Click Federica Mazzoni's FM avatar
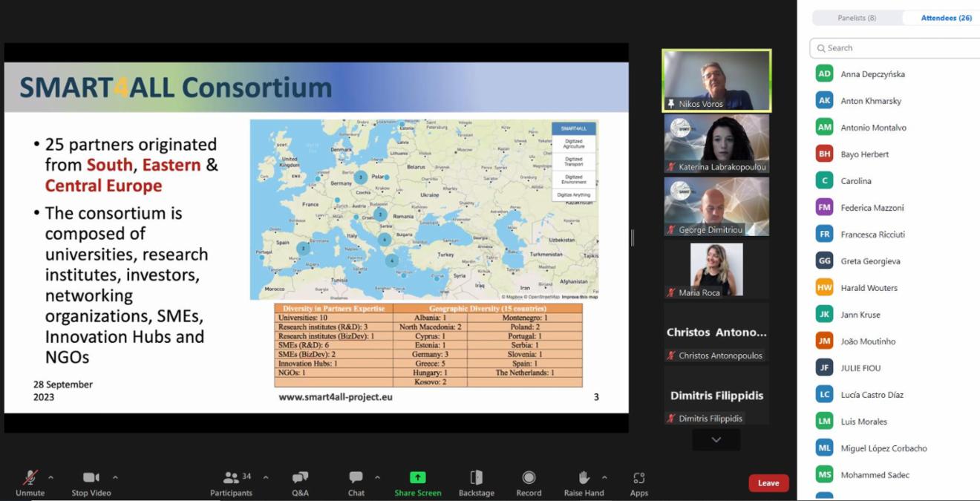This screenshot has width=980, height=501. coord(824,207)
